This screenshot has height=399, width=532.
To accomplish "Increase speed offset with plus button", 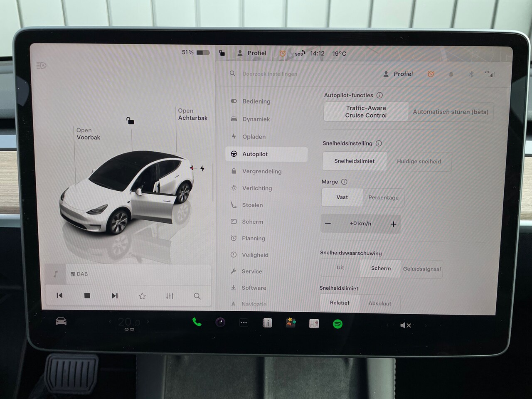I will tap(393, 224).
